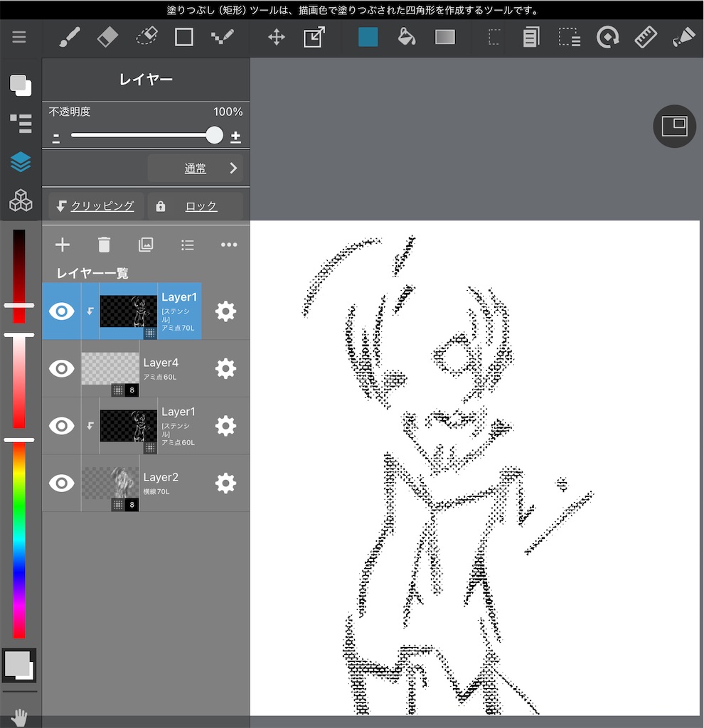Select the Layer4 thumbnail
Viewport: 704px width, 728px height.
coord(110,369)
